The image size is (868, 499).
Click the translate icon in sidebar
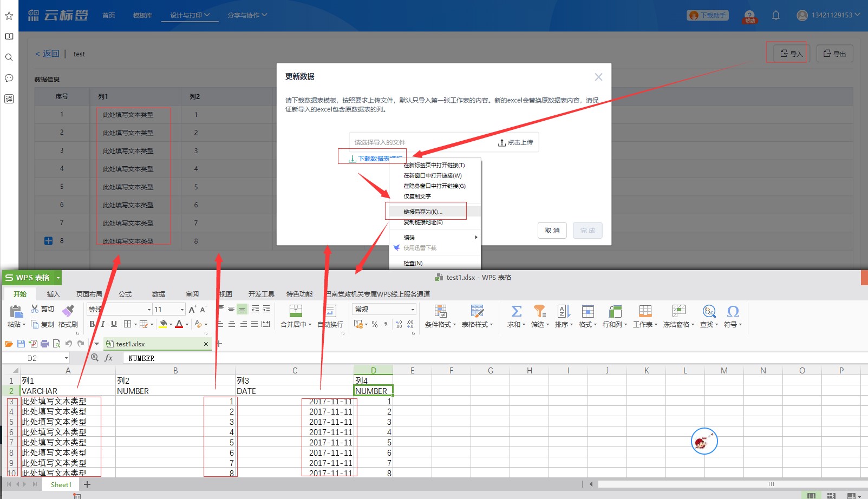click(9, 99)
